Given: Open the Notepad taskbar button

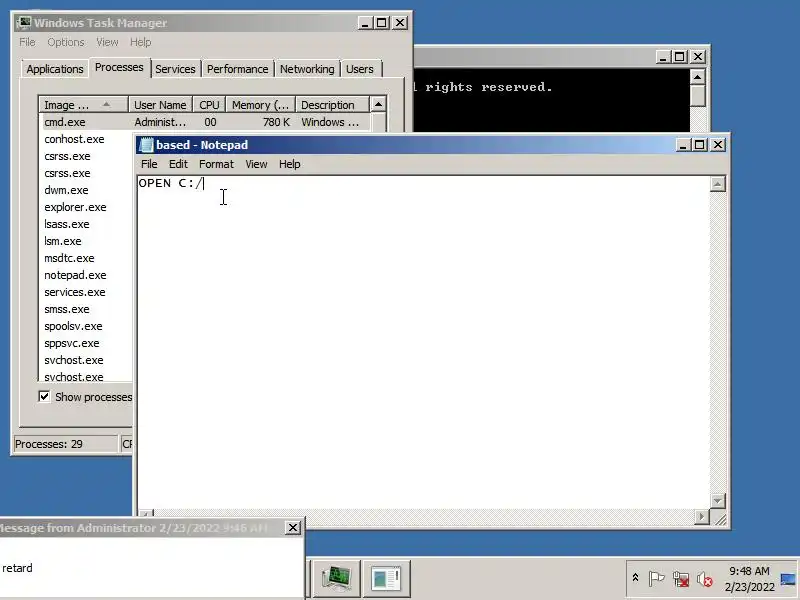Looking at the screenshot, I should click(x=386, y=579).
